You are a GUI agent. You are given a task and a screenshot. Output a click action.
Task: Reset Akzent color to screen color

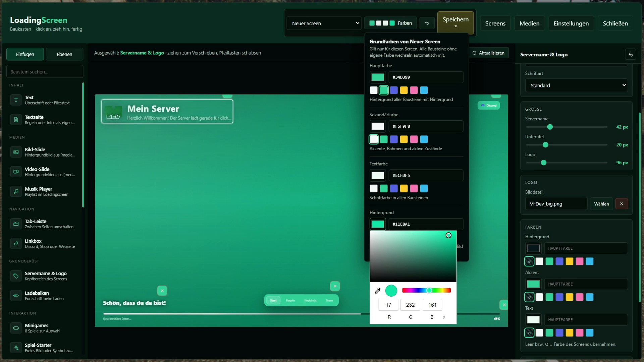click(529, 297)
